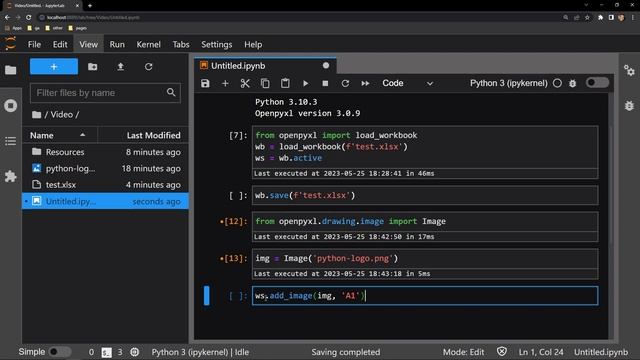The width and height of the screenshot is (640, 360).
Task: Select the test.xlsx file
Action: click(x=105, y=184)
